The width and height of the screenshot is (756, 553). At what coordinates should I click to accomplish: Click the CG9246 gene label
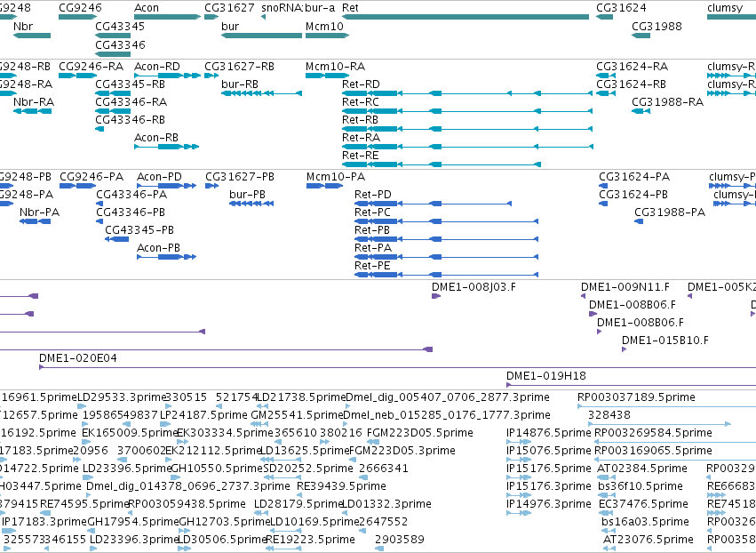click(x=80, y=8)
